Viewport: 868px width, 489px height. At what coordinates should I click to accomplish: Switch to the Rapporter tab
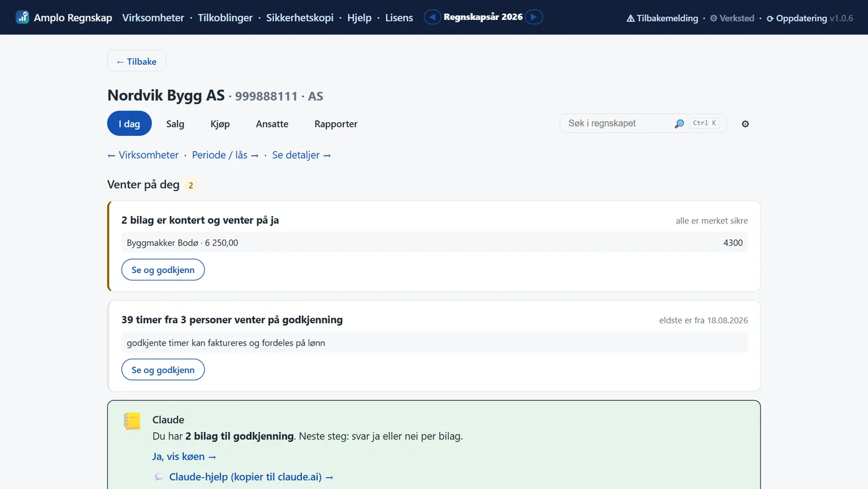336,123
